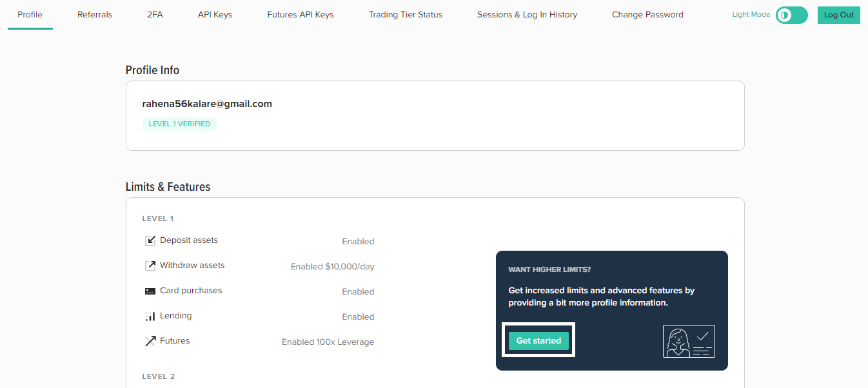
Task: Select the email rahena56kalare@gmail.com
Action: pyautogui.click(x=207, y=104)
